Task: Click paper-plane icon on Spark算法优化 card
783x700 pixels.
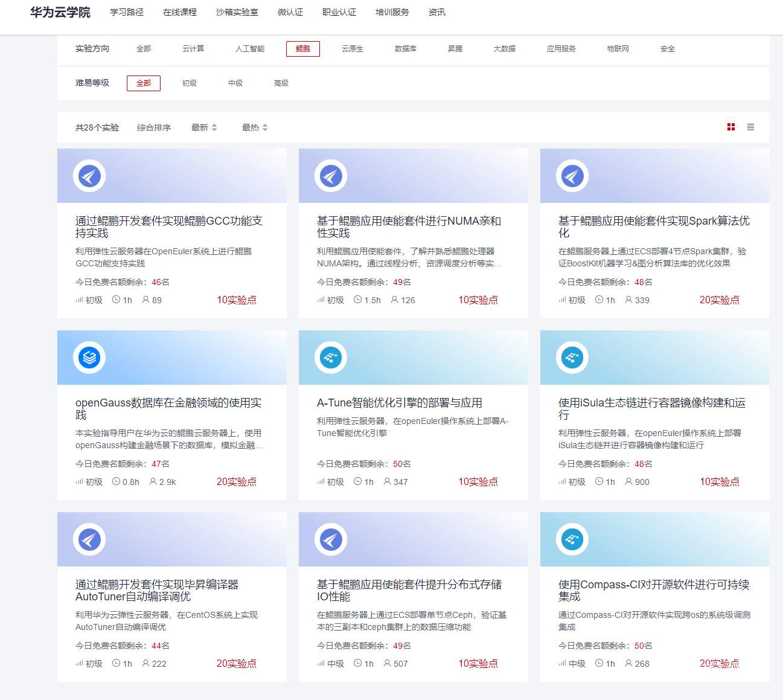Action: tap(572, 176)
